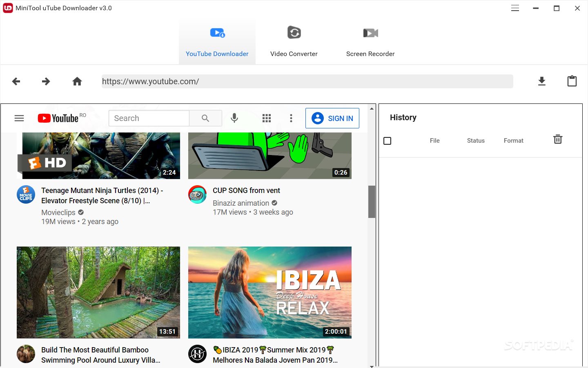Open the MiniTool hamburger menu in title bar

[x=515, y=8]
